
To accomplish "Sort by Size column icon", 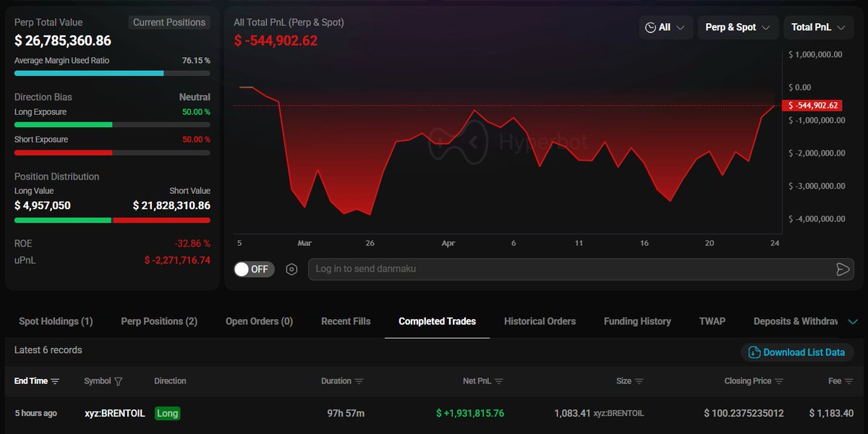I will pos(639,381).
